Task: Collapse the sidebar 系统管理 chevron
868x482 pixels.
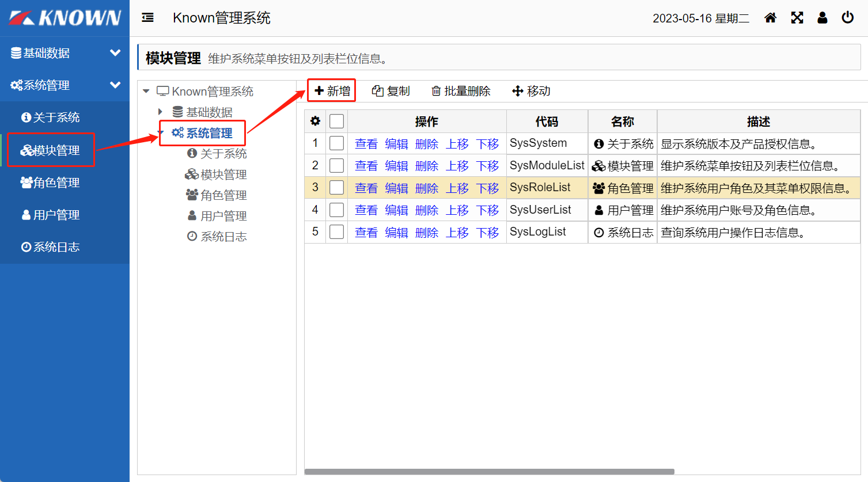Action: click(115, 85)
